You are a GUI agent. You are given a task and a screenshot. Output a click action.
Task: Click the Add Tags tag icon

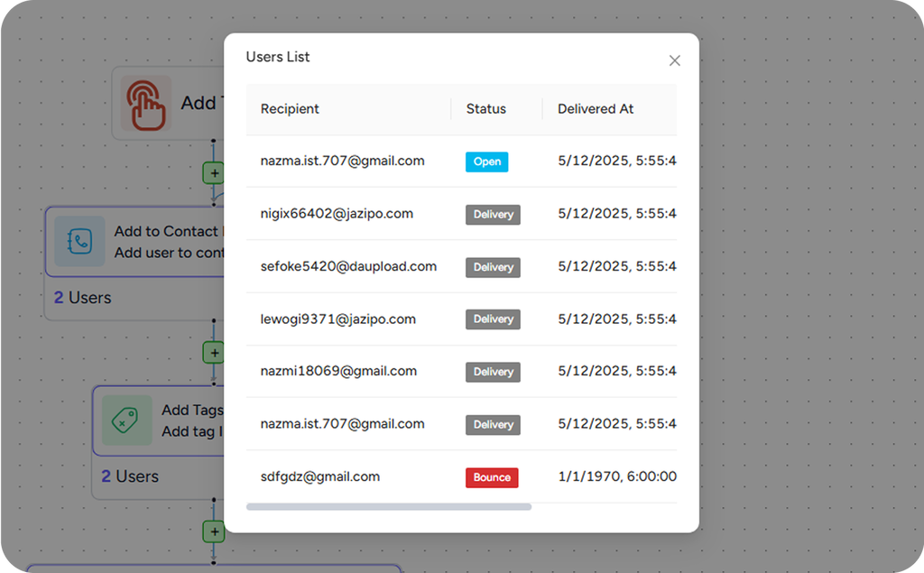pos(126,421)
